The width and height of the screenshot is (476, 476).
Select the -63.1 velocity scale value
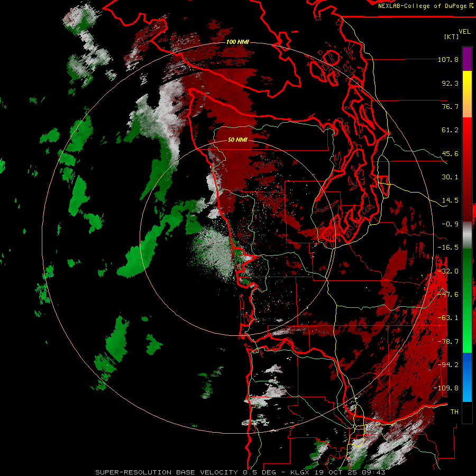point(448,318)
